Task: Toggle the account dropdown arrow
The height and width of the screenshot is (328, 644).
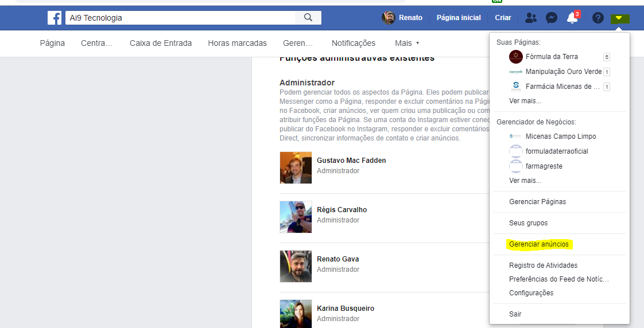Action: click(619, 18)
